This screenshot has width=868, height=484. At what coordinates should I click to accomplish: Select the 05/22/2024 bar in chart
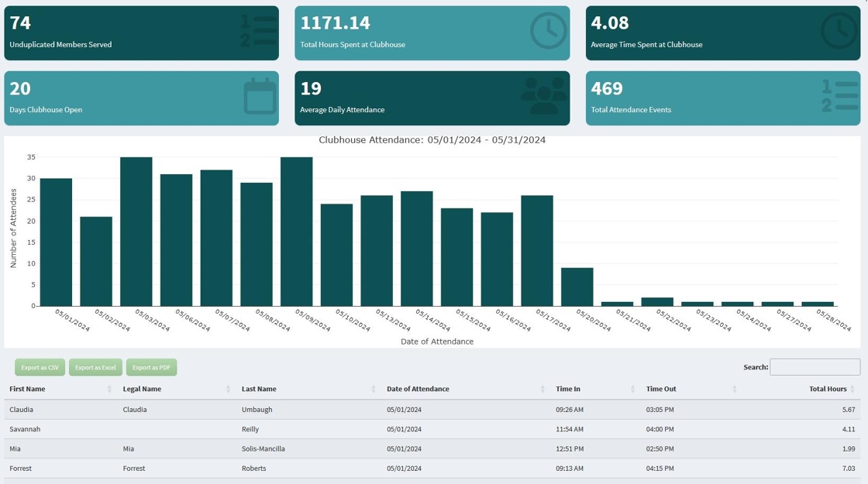(x=657, y=302)
